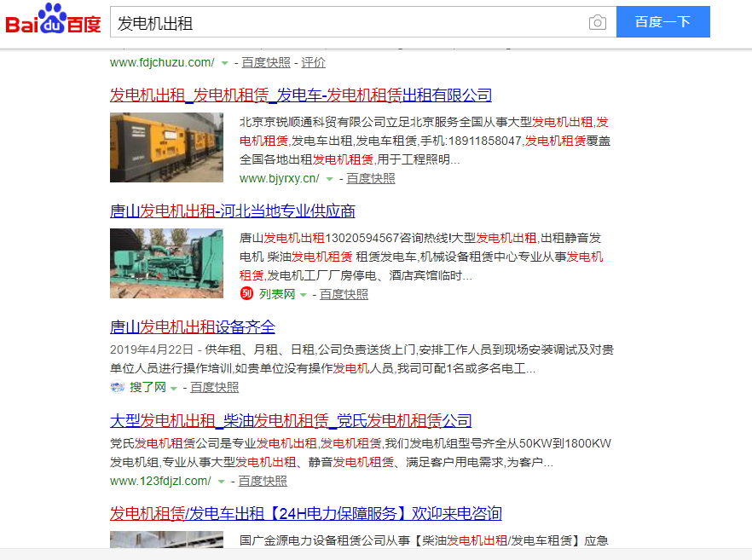752x560 pixels.
Task: Open the yellow generator thumbnail image
Action: pyautogui.click(x=166, y=147)
